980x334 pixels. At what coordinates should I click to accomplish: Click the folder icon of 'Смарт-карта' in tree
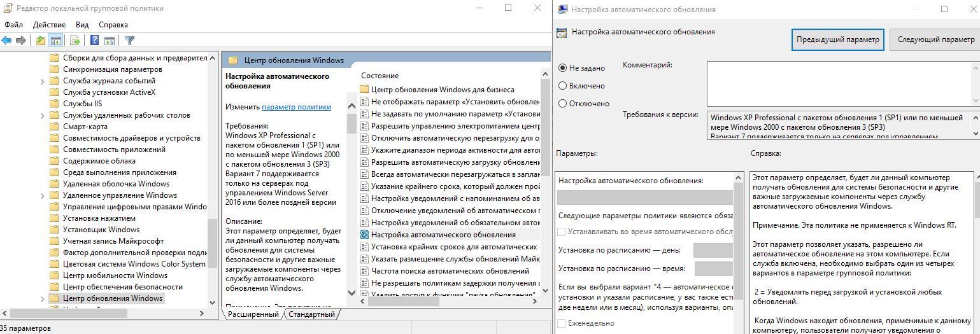click(54, 127)
